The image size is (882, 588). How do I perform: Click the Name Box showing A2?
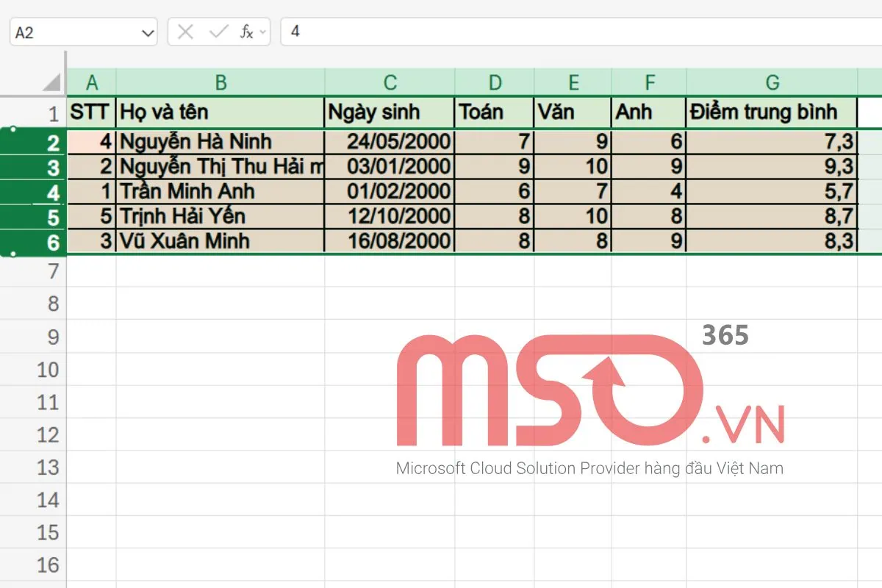(73, 33)
